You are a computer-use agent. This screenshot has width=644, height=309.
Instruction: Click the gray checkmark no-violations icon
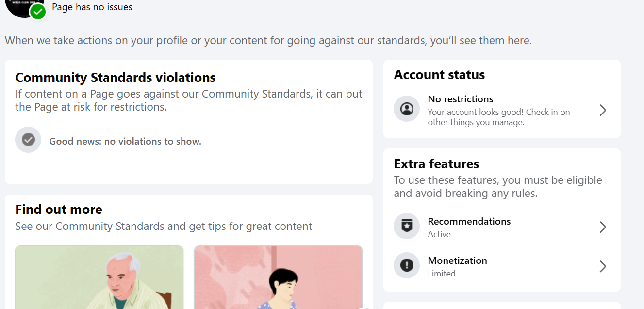(x=28, y=140)
